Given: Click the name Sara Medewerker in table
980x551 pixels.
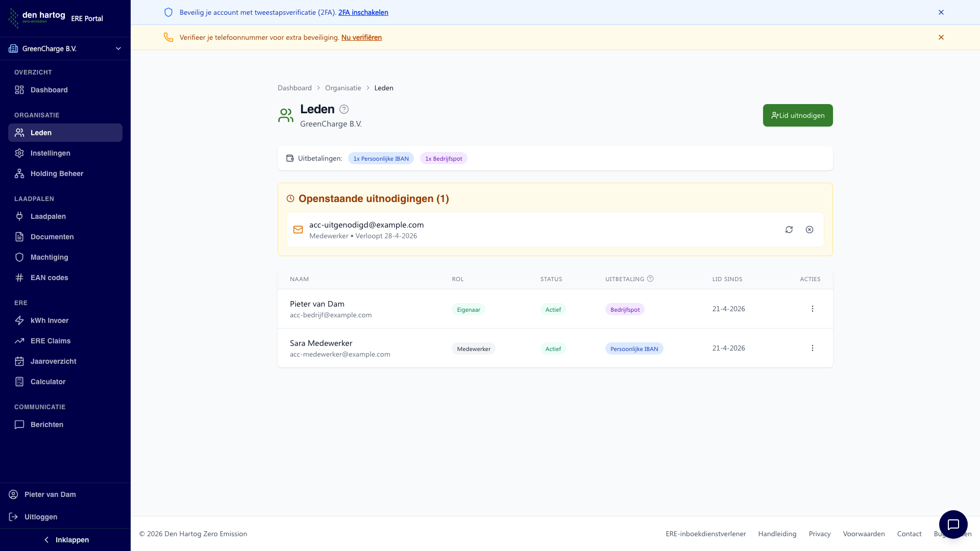Looking at the screenshot, I should (321, 343).
